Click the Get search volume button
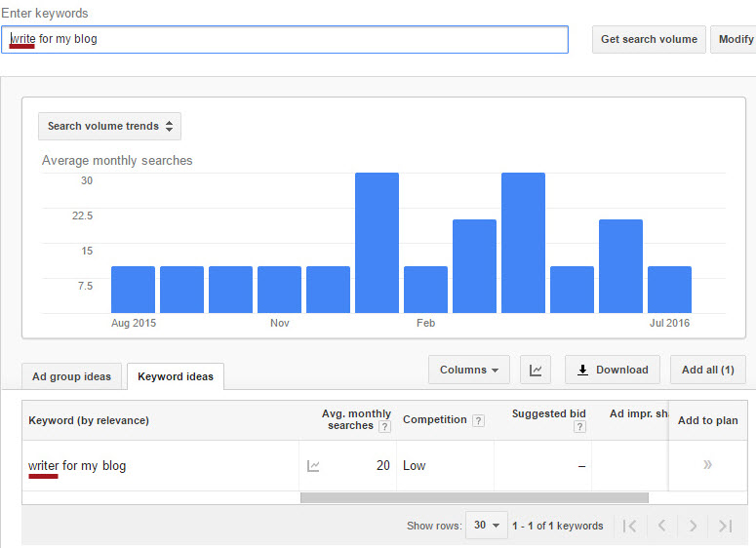 [649, 40]
